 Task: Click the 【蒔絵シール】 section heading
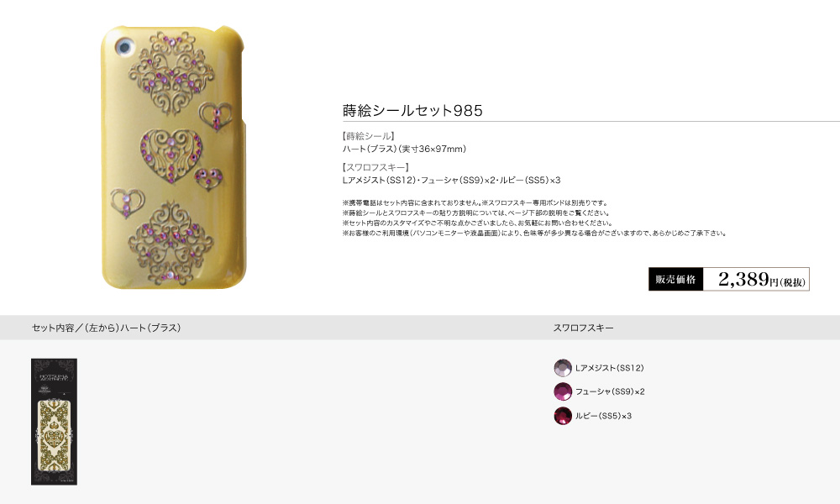[x=369, y=136]
